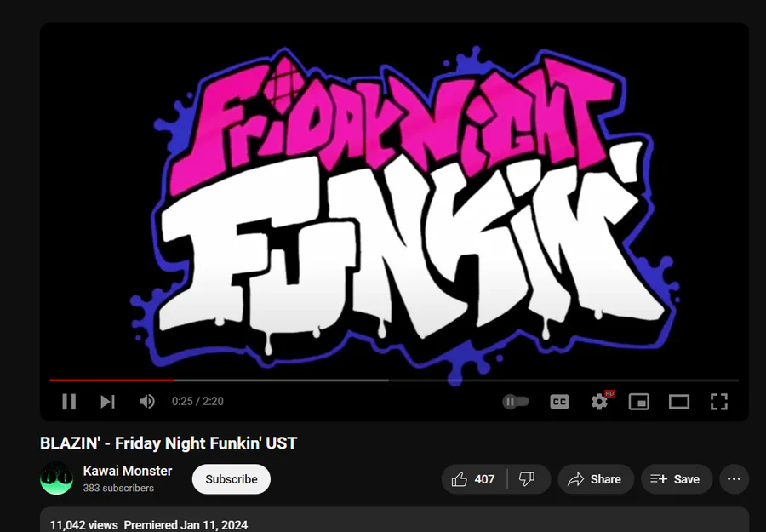Open the three-dot more actions menu
Viewport: 766px width, 532px height.
[x=735, y=479]
